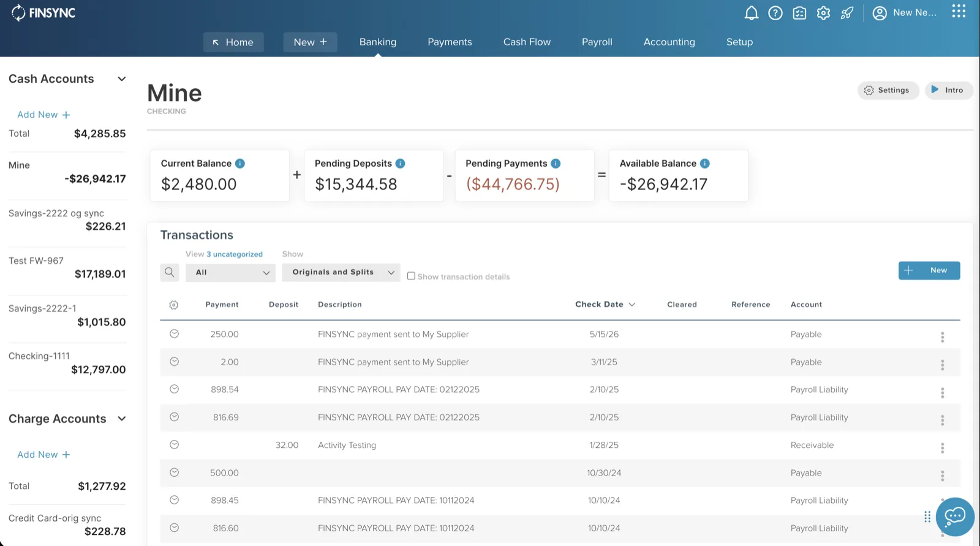The width and height of the screenshot is (980, 546).
Task: Open the notifications bell
Action: [x=752, y=13]
